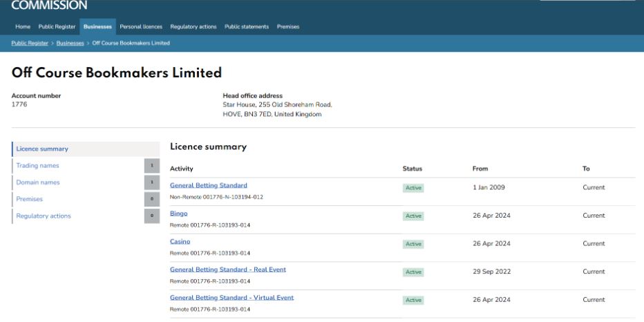The width and height of the screenshot is (644, 322).
Task: Open Public statements navigation item
Action: [x=247, y=27]
